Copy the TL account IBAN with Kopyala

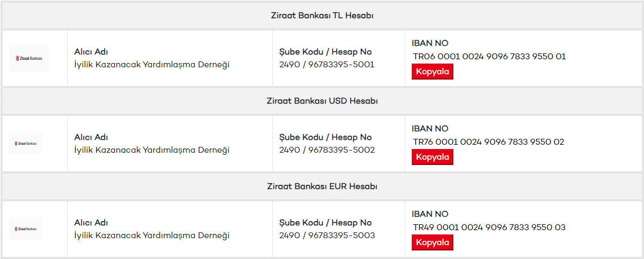(x=432, y=72)
